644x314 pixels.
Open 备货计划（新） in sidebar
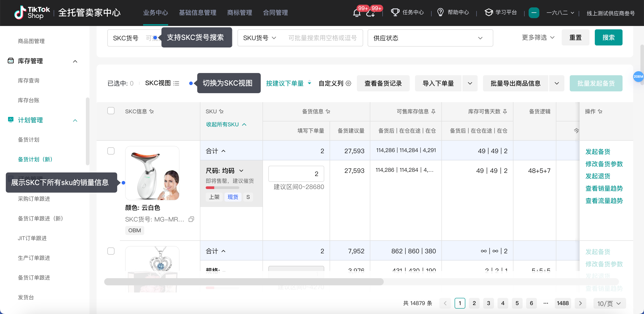[x=35, y=159]
